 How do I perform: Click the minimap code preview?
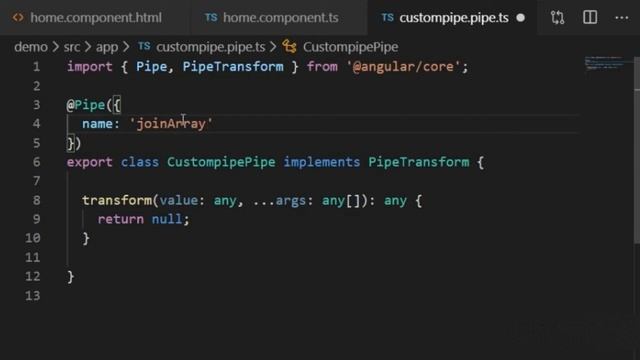(x=605, y=63)
